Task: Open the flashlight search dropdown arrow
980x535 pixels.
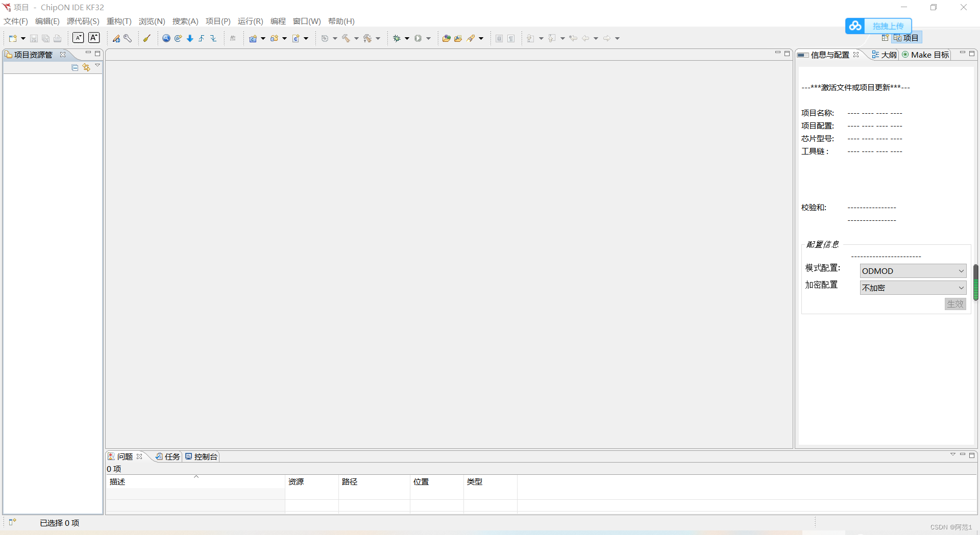Action: pyautogui.click(x=481, y=39)
